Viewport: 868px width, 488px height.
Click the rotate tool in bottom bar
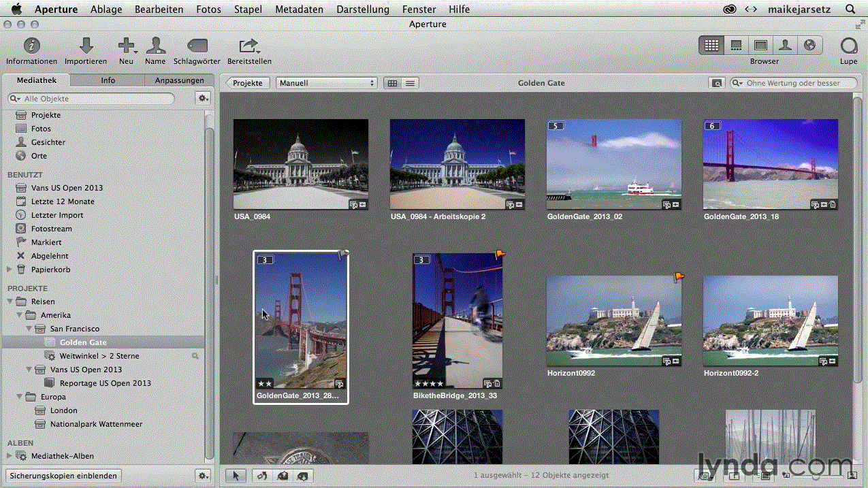(261, 476)
